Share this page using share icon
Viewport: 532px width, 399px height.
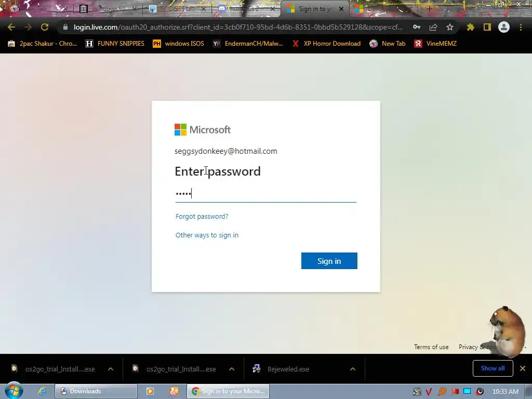[433, 27]
